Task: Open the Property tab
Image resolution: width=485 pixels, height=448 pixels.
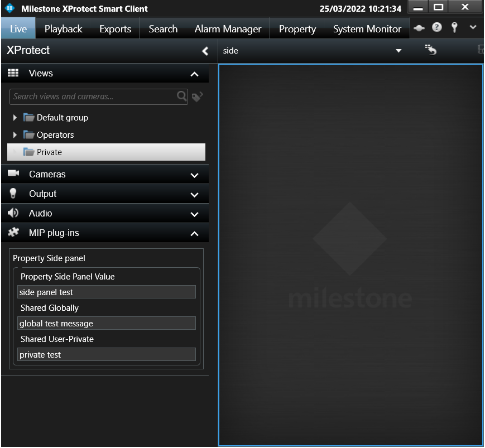Action: click(297, 29)
